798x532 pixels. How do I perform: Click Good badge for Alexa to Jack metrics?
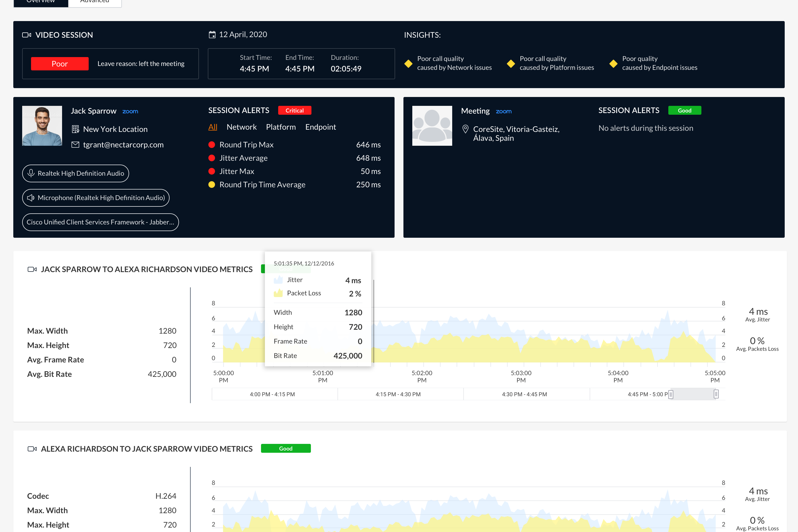tap(286, 449)
